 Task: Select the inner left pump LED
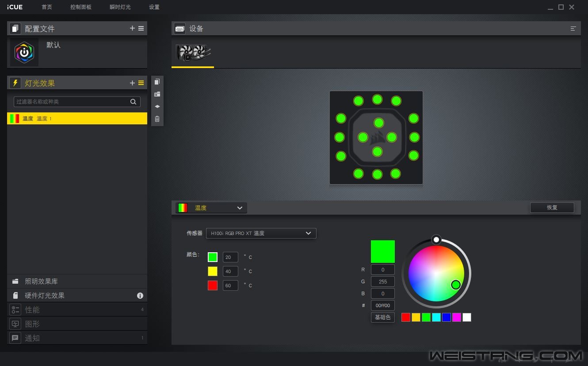click(x=363, y=137)
